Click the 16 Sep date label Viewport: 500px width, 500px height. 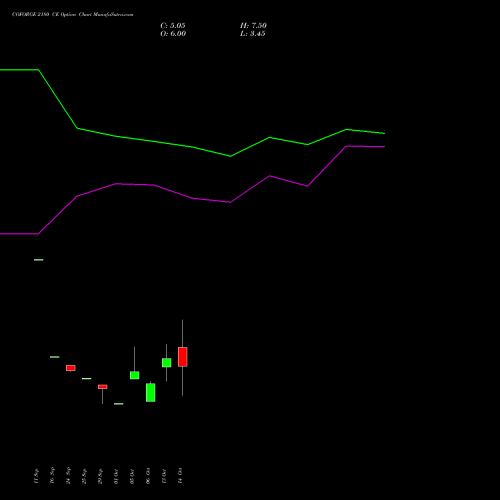52,475
